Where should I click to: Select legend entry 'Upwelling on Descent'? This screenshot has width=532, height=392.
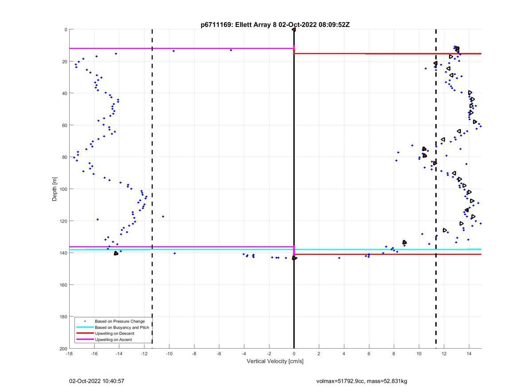click(x=114, y=334)
